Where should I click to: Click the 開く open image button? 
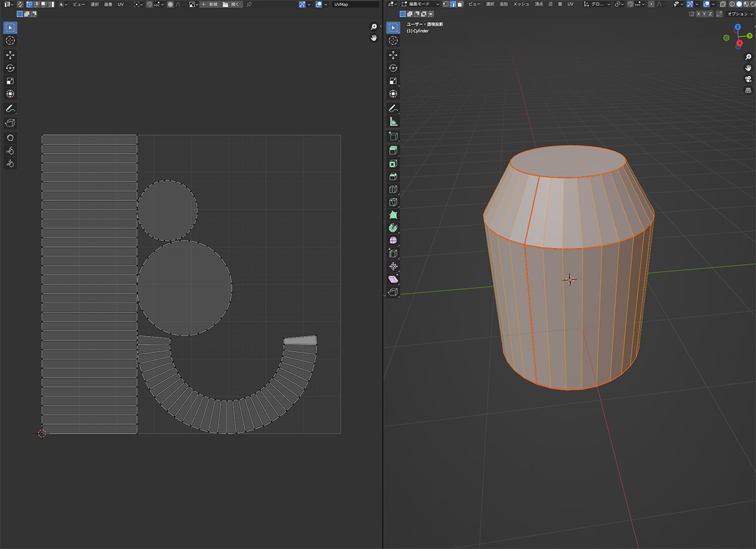[x=232, y=4]
